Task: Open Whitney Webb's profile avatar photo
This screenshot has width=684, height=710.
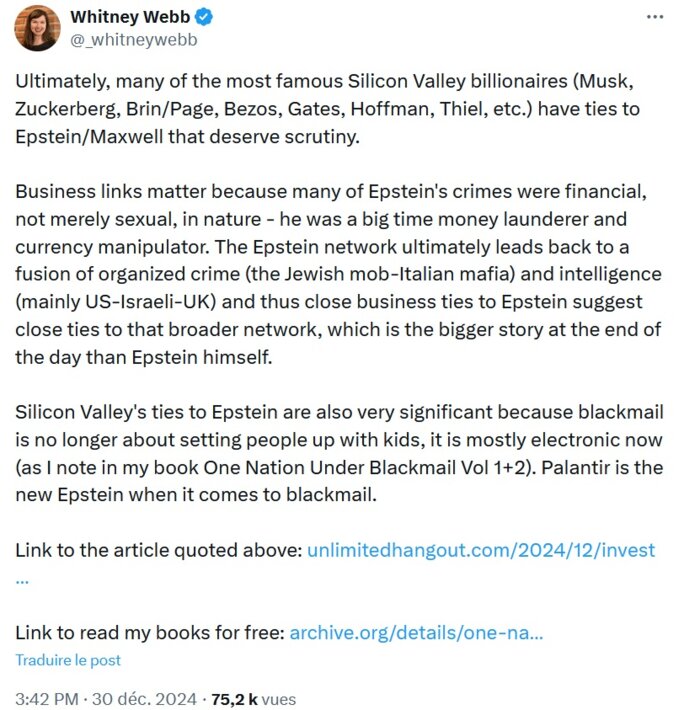Action: pyautogui.click(x=38, y=28)
